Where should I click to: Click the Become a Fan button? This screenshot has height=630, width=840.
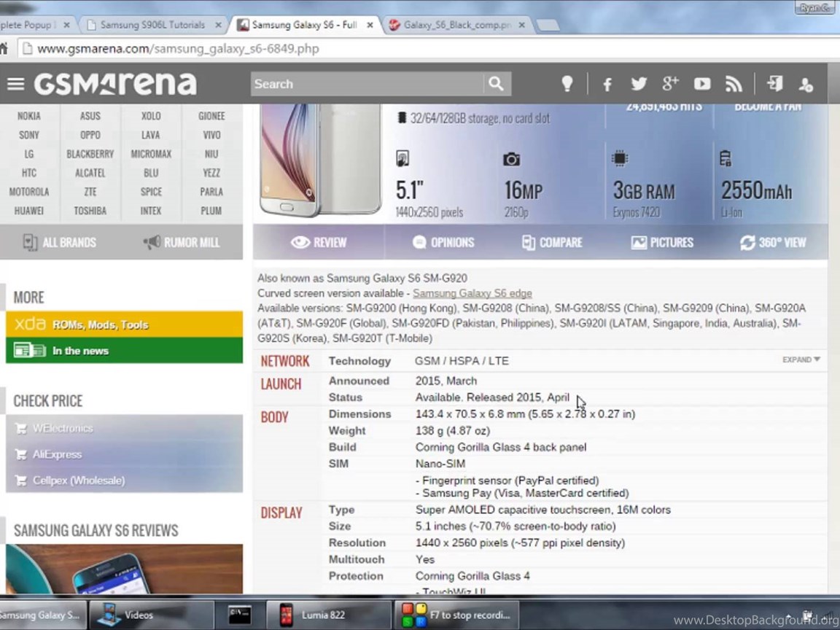(768, 106)
